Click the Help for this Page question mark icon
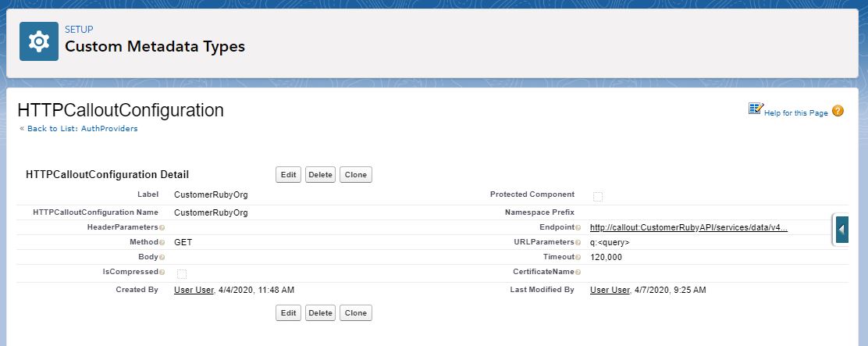 point(838,111)
